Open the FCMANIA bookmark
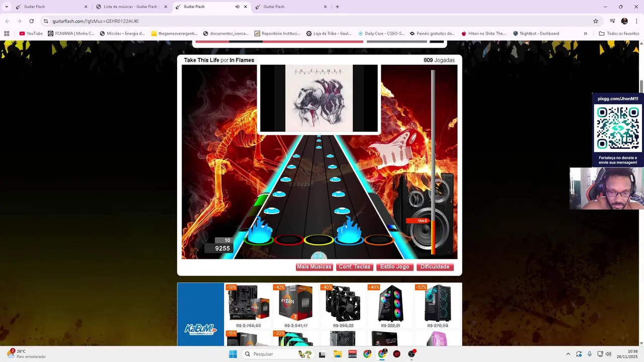This screenshot has width=644, height=362. tap(71, 34)
